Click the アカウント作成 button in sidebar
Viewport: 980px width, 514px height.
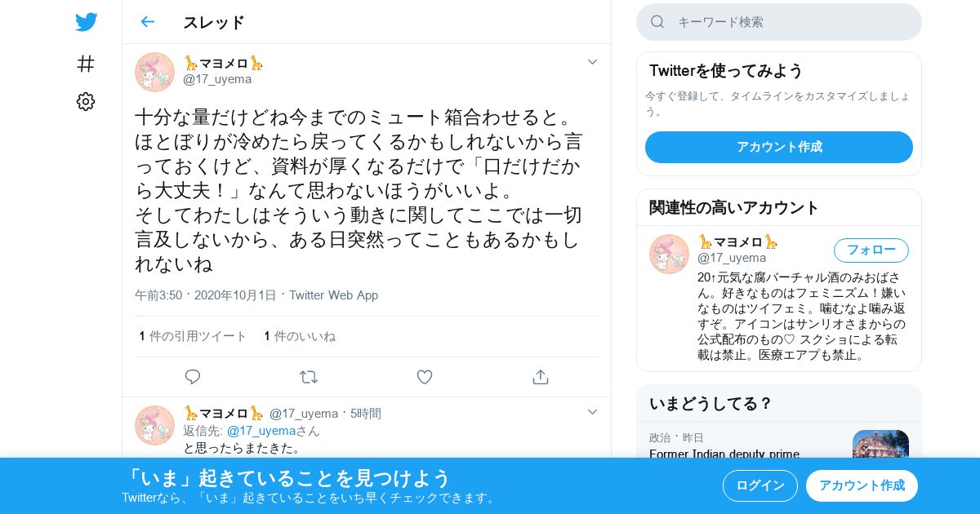pos(779,147)
